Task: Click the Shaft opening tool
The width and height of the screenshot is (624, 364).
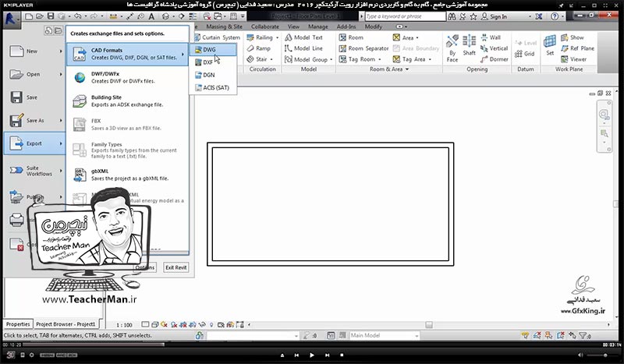Action: (470, 45)
